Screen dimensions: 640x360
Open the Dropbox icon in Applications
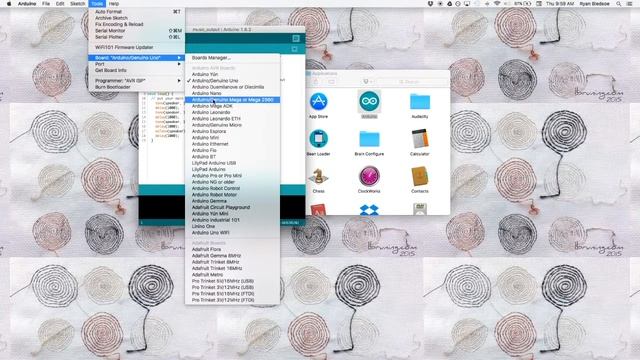point(369,210)
